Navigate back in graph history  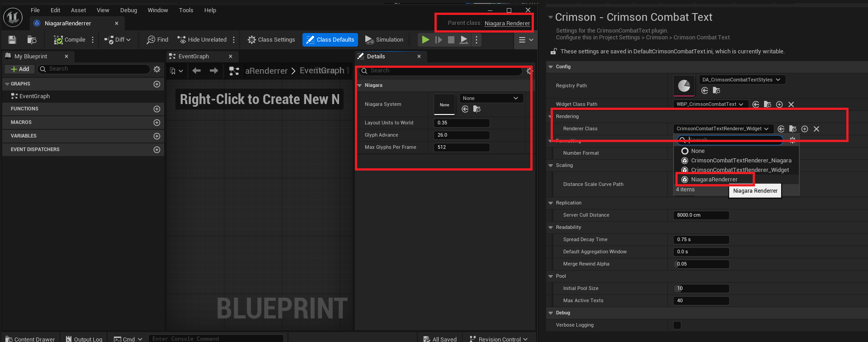click(x=197, y=71)
